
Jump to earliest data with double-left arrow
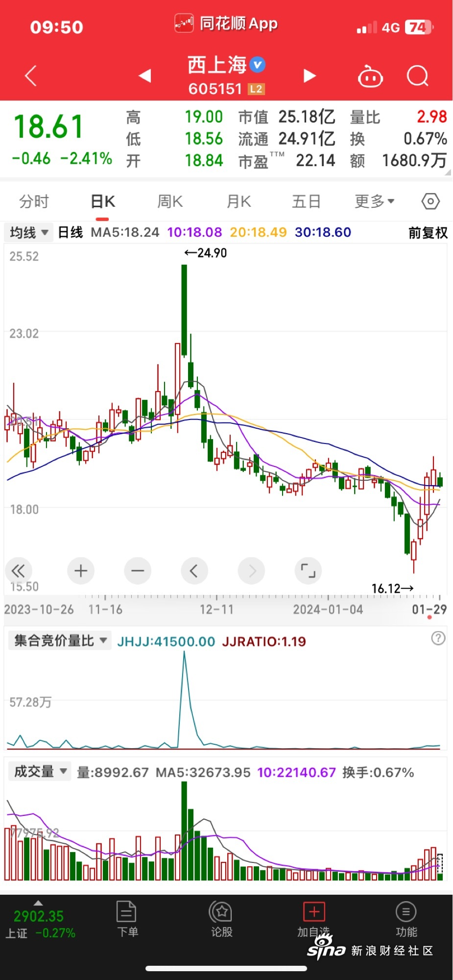click(18, 570)
